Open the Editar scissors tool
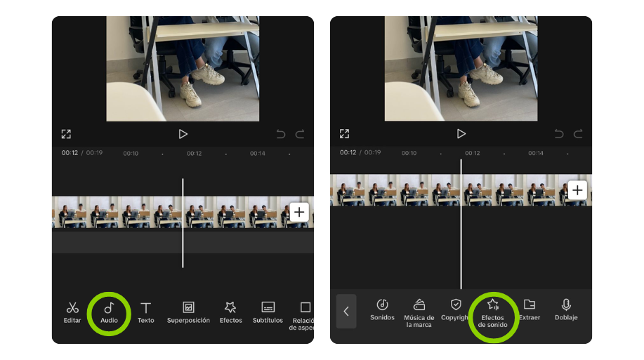The height and width of the screenshot is (360, 644). pos(72,312)
